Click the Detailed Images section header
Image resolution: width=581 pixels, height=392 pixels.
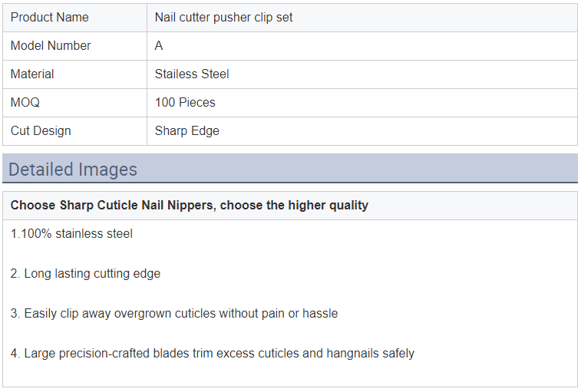pos(290,169)
